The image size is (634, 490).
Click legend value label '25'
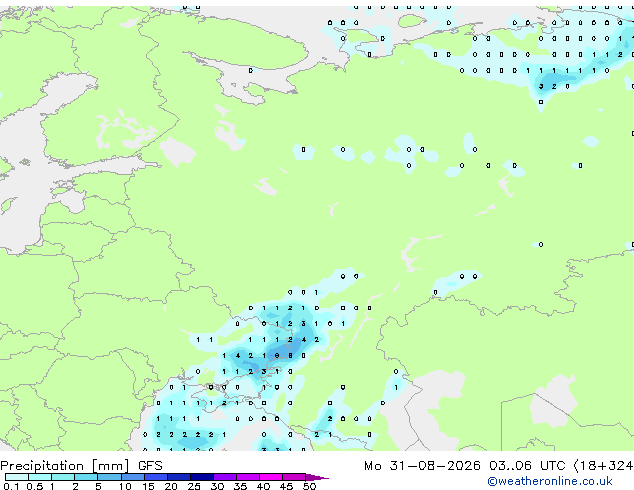(x=194, y=486)
